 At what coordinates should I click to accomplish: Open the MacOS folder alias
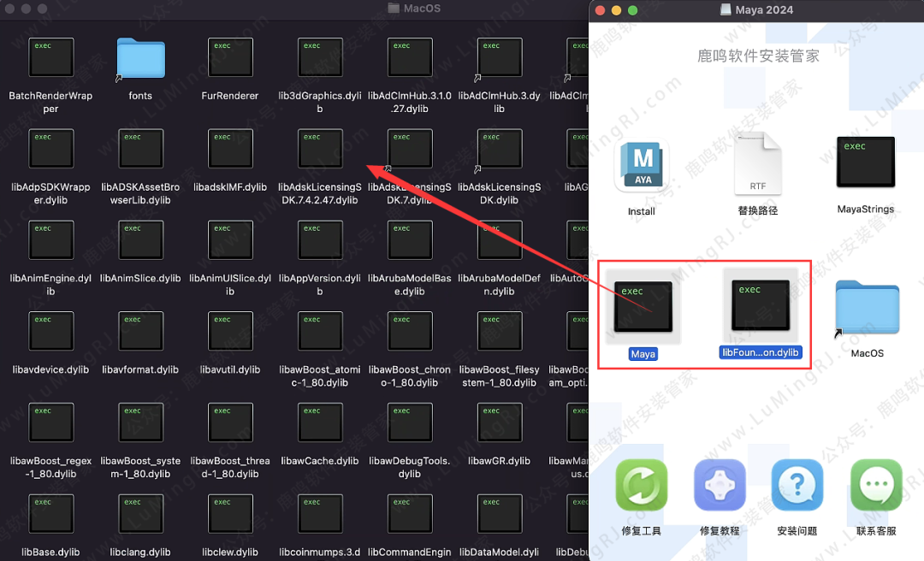pos(867,310)
